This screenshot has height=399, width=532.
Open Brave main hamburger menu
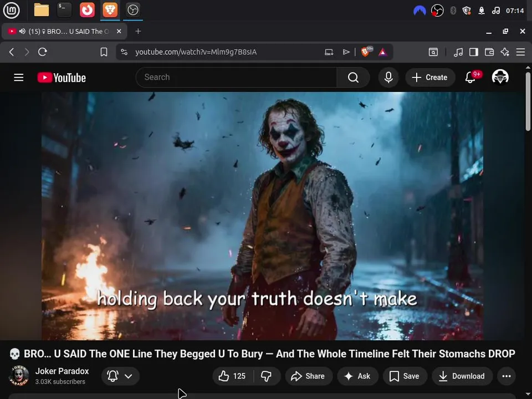[520, 52]
